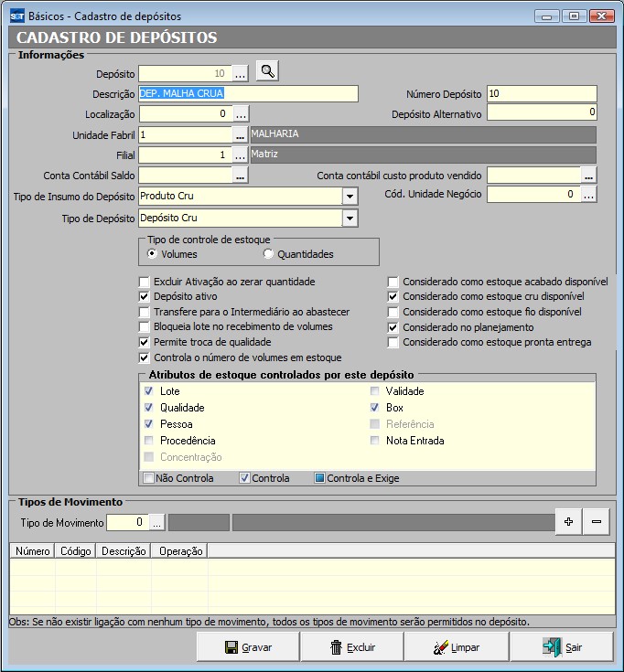Expand the Tipo de Depósito dropdown

tap(350, 218)
